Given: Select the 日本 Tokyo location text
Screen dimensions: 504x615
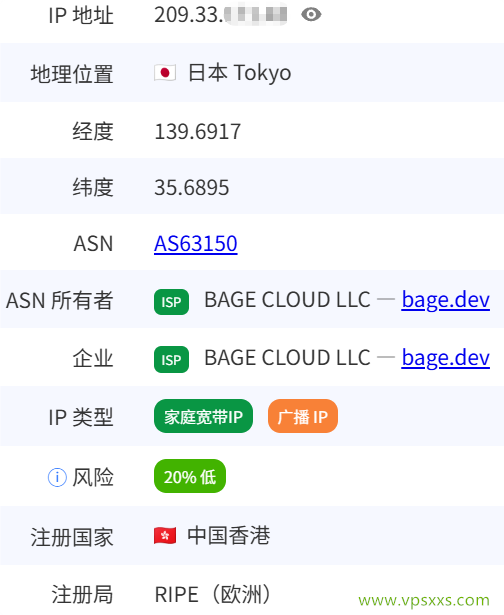Looking at the screenshot, I should tap(240, 73).
